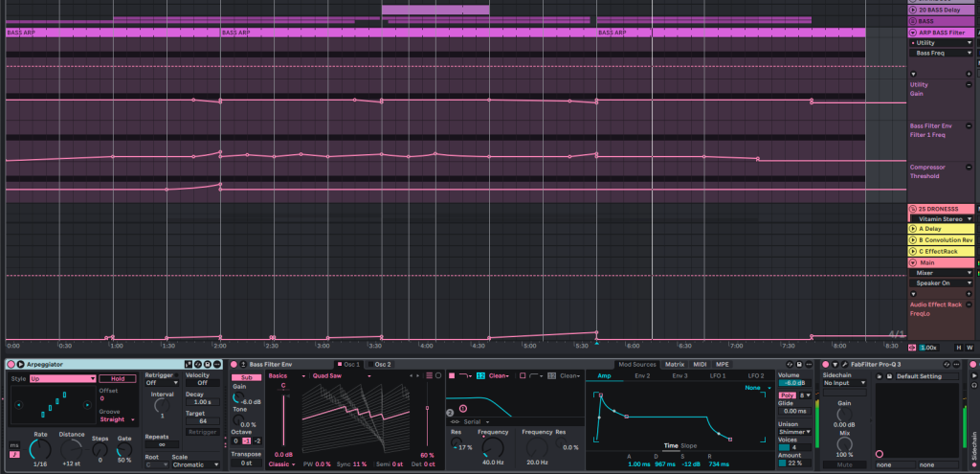Select octave -2 for the sub oscillator
This screenshot has height=474, width=980.
click(257, 440)
